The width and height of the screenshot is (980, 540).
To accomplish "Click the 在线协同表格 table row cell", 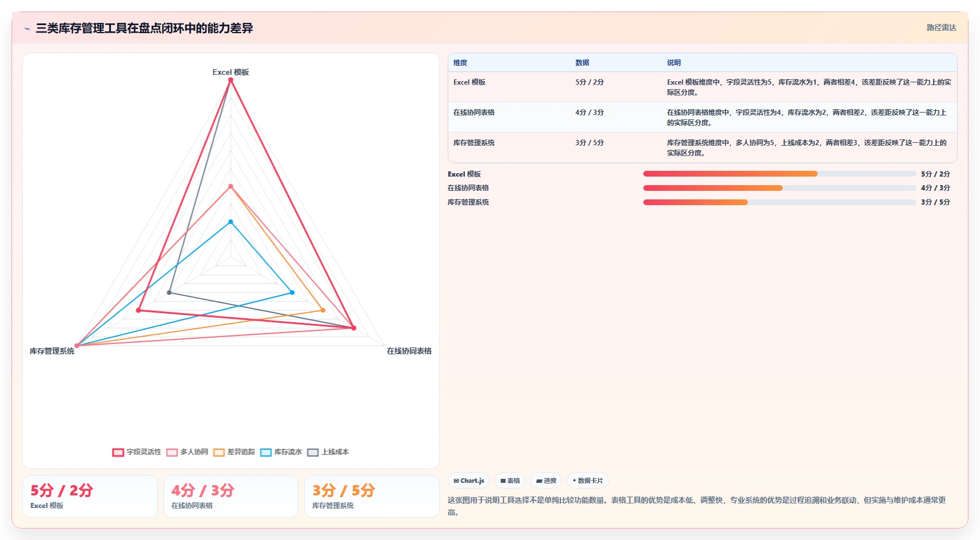I will tap(474, 113).
